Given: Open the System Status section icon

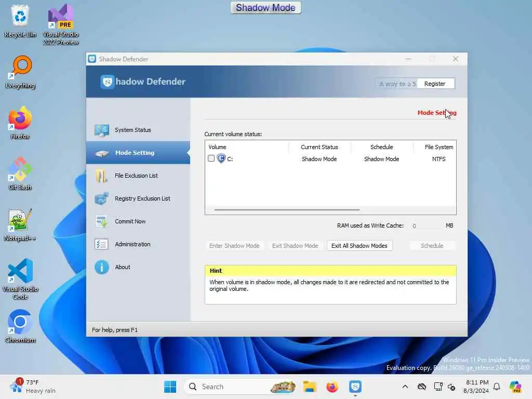Looking at the screenshot, I should click(x=102, y=130).
